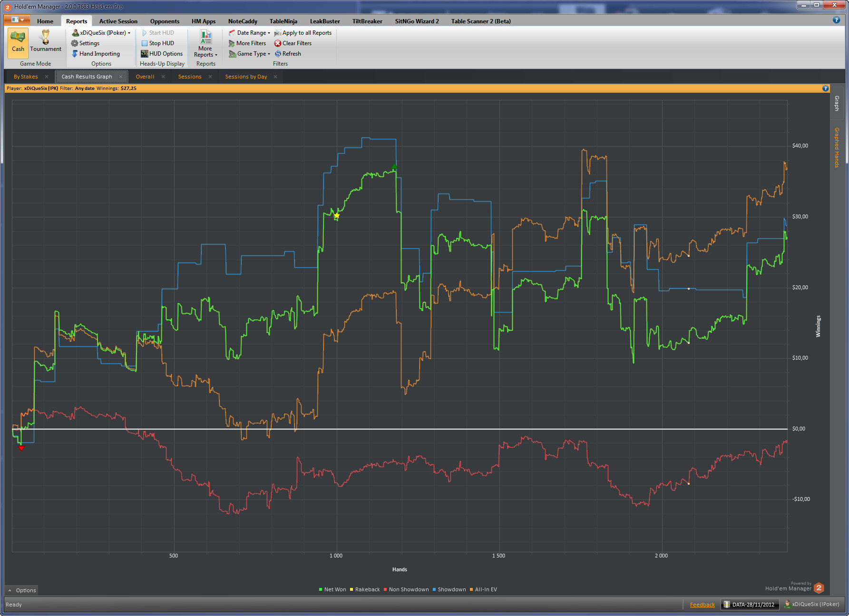Select Graphed Hands side panel tab
Image resolution: width=849 pixels, height=616 pixels.
pyautogui.click(x=837, y=147)
